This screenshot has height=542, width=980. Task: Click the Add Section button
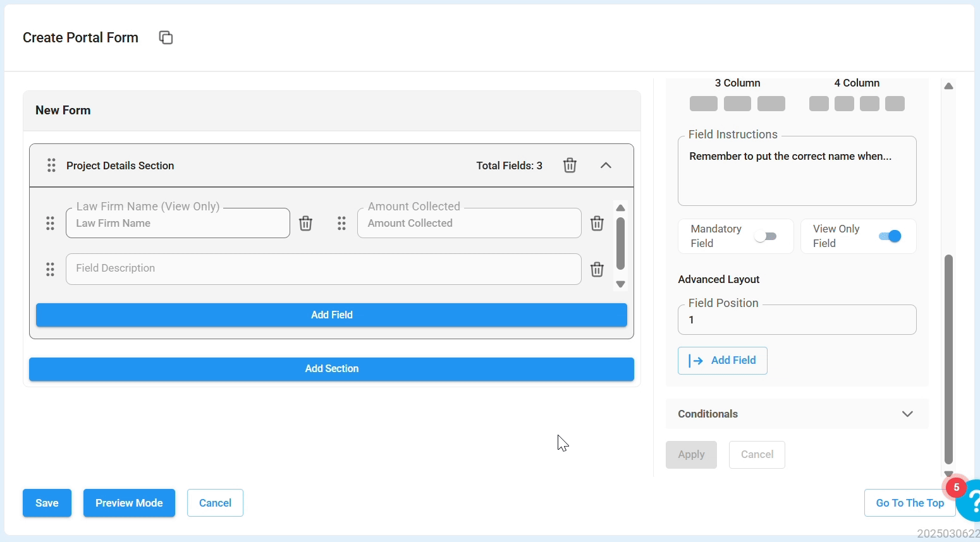(331, 369)
